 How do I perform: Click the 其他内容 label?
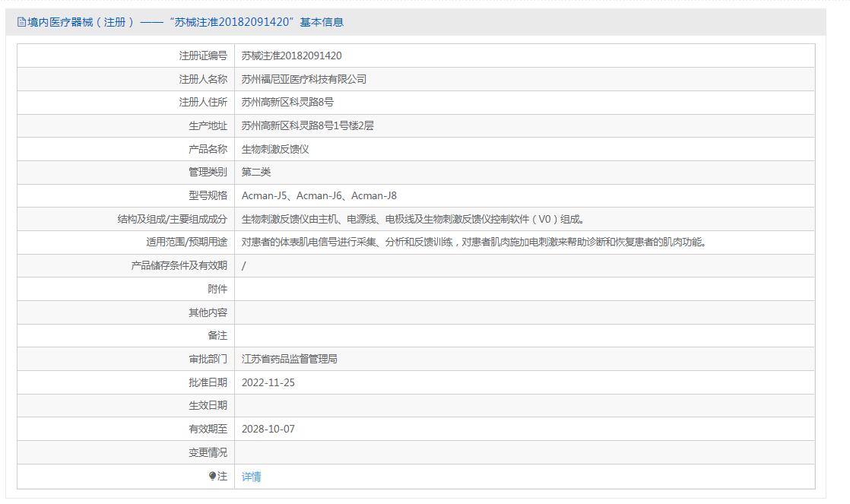[208, 312]
